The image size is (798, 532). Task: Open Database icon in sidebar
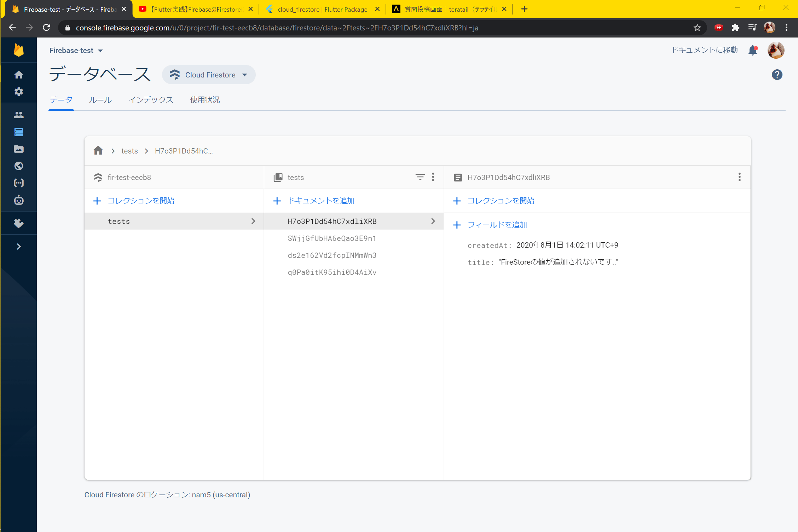point(19,132)
